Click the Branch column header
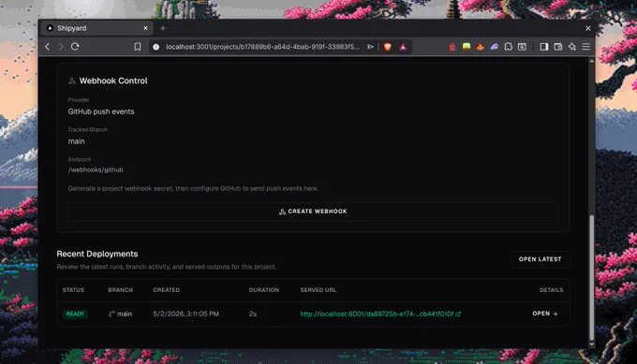Image resolution: width=637 pixels, height=364 pixels. click(x=120, y=290)
